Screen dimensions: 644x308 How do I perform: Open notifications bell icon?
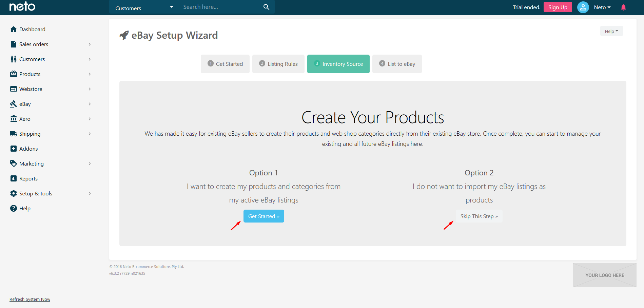coord(623,7)
